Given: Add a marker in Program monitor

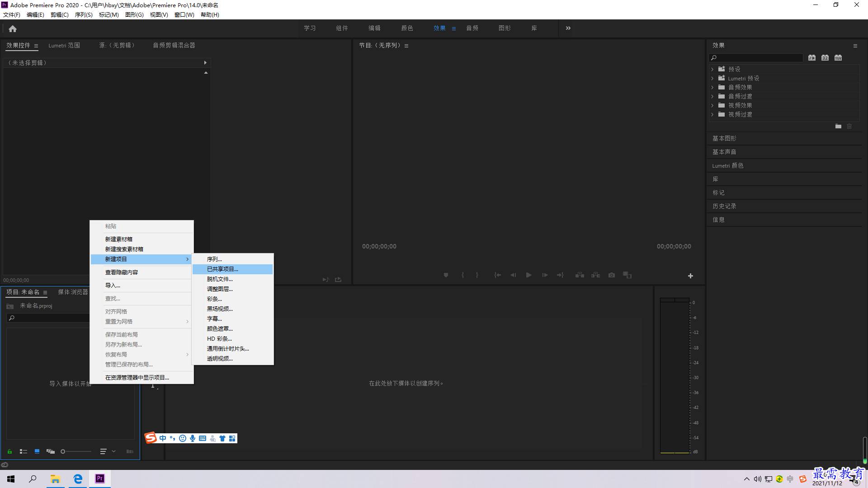Looking at the screenshot, I should [x=446, y=275].
